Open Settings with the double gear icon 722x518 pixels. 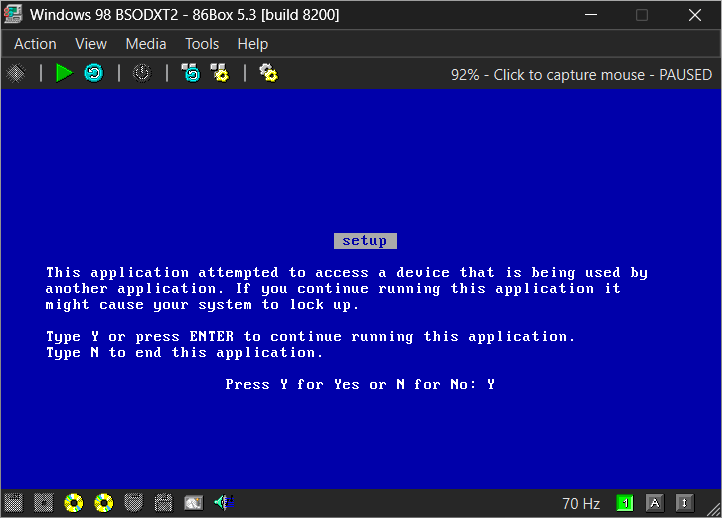tap(268, 73)
